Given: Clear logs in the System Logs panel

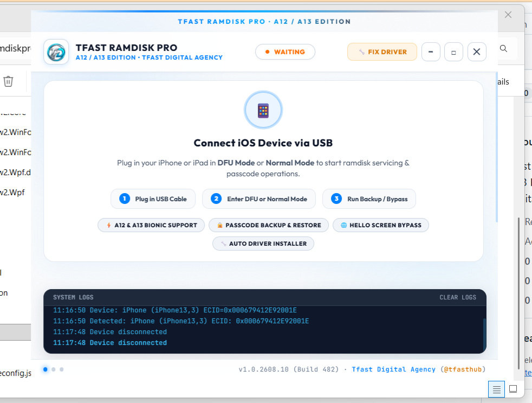Looking at the screenshot, I should [458, 297].
